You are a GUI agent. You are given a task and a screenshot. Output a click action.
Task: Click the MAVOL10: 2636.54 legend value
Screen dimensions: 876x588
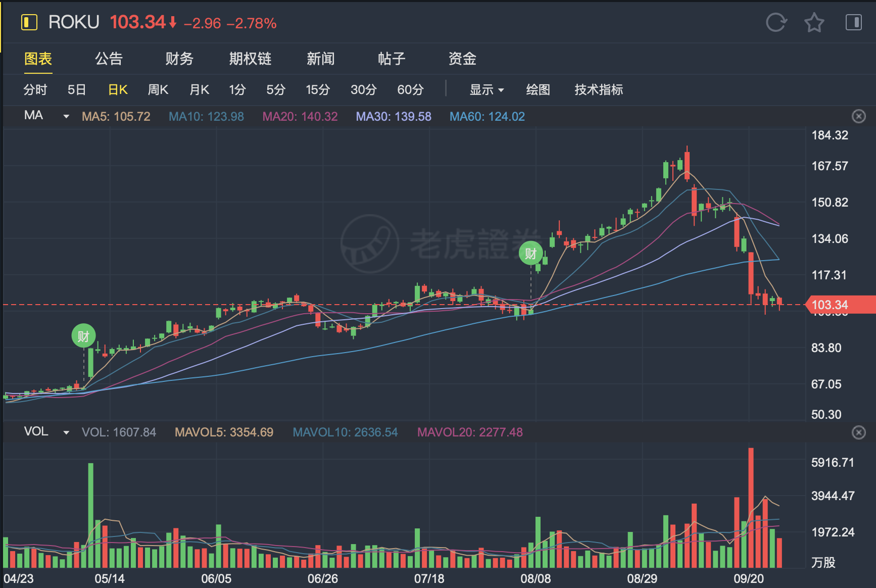point(345,432)
